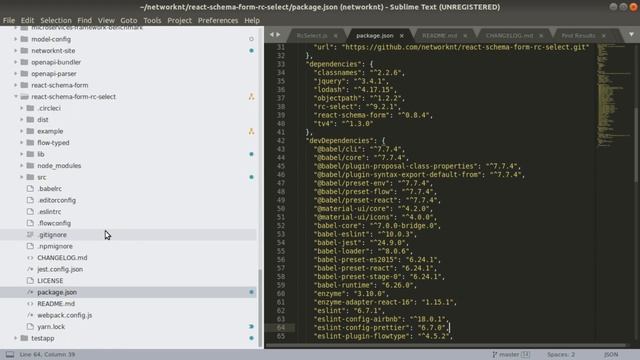The image size is (640, 360).
Task: Click the jest.config.json file icon
Action: pos(30,269)
